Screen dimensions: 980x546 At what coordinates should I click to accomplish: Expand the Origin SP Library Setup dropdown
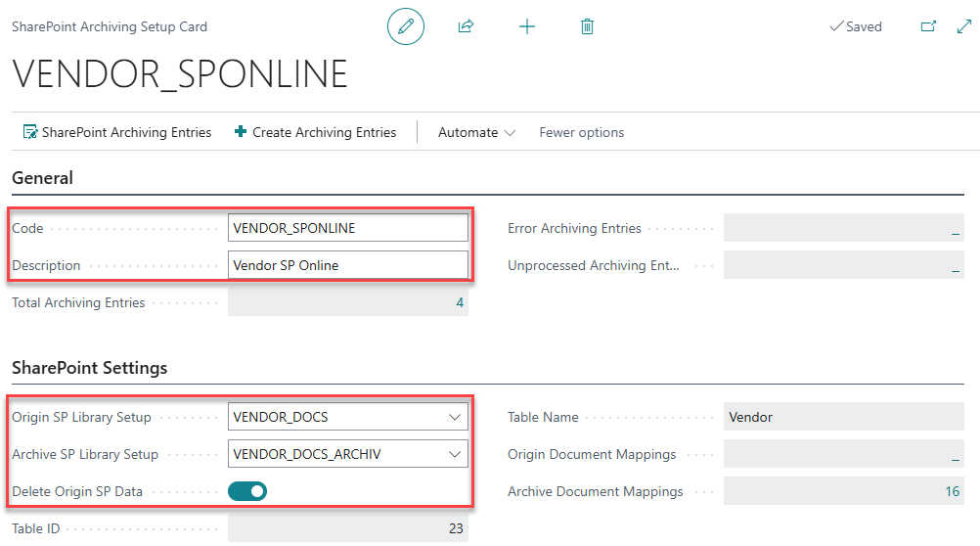454,417
